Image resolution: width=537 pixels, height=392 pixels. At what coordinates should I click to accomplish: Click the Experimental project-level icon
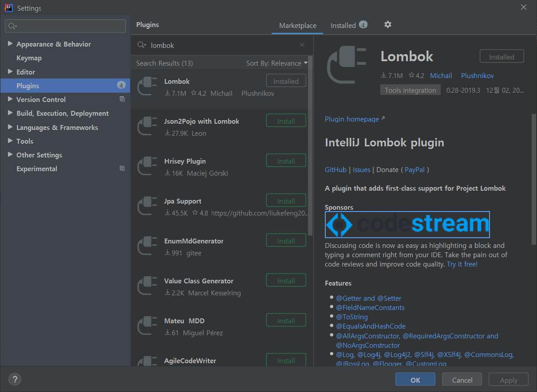pos(122,169)
